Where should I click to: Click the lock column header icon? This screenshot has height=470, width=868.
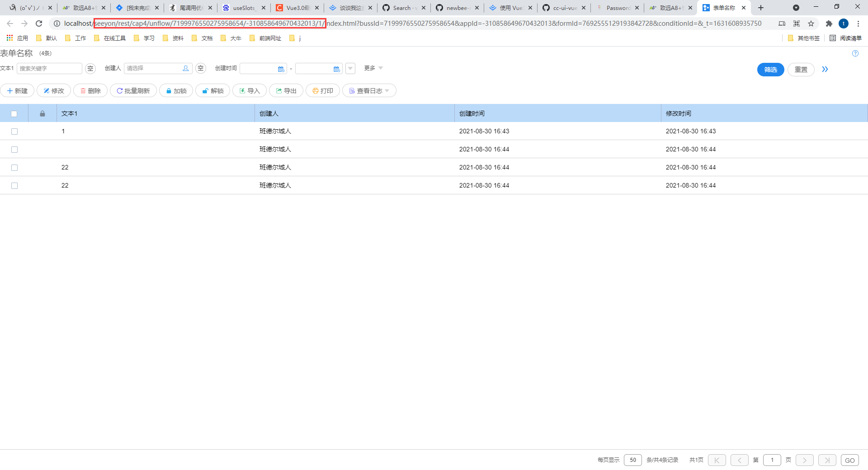click(42, 113)
